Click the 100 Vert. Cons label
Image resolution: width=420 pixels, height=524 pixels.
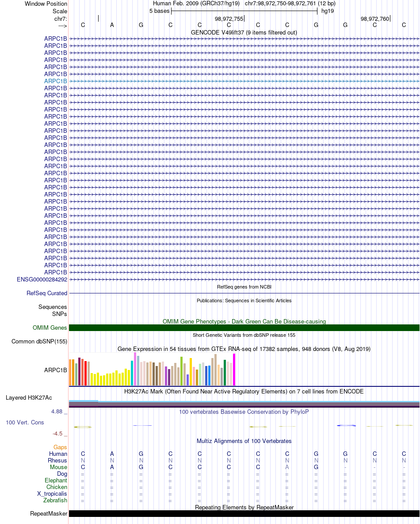pos(25,422)
